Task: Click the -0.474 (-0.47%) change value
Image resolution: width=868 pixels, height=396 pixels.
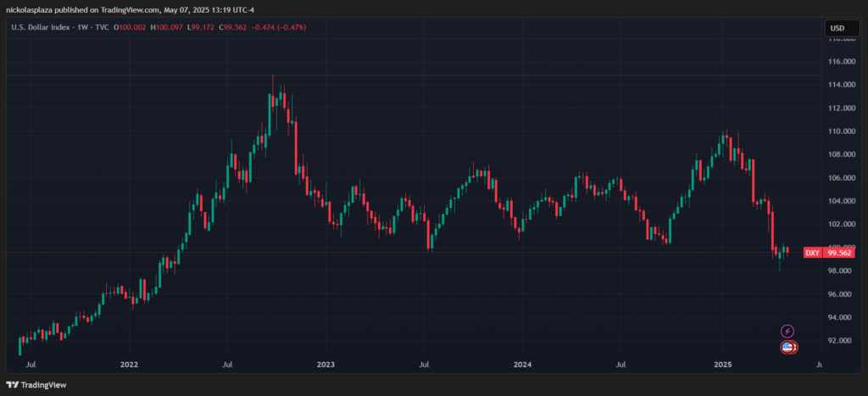Action: 278,26
